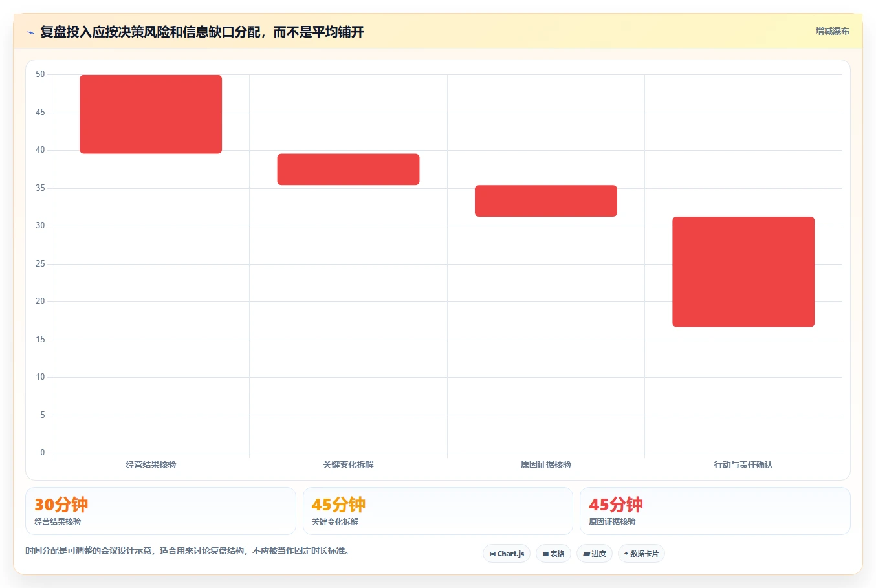Screen dimensions: 876x588
Task: Click the 行动与责任确认 x-axis label
Action: [743, 464]
